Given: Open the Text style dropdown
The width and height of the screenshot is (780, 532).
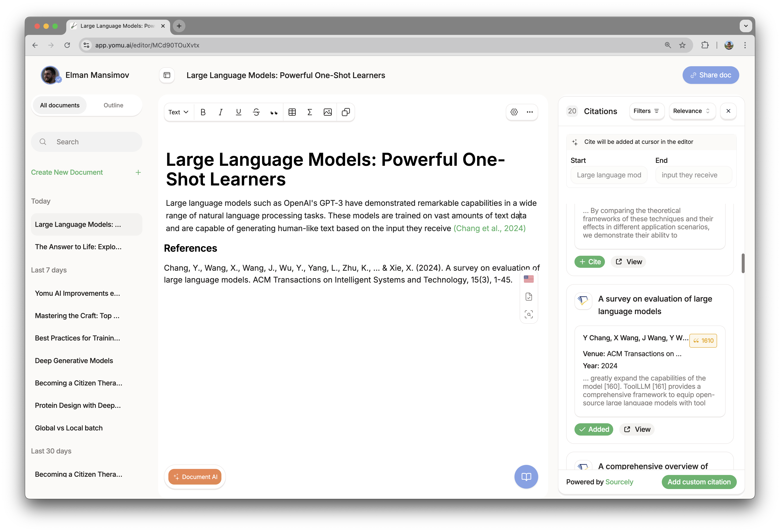Looking at the screenshot, I should pos(178,112).
